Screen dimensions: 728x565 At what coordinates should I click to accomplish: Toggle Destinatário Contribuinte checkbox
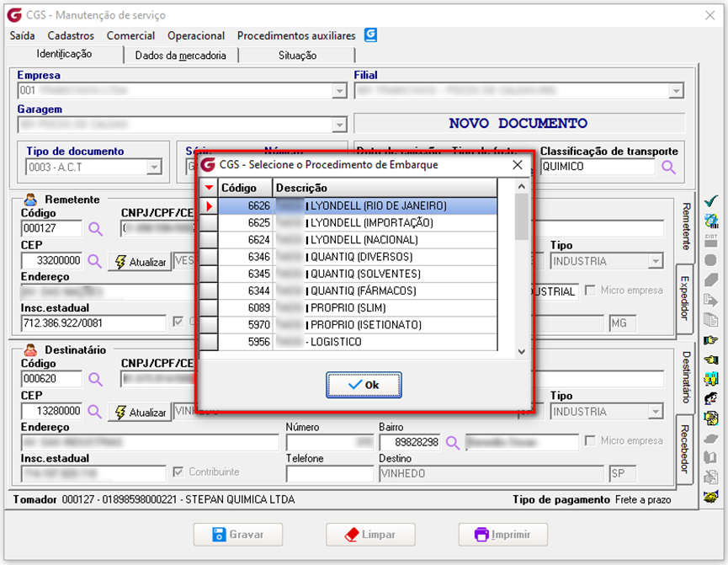178,472
